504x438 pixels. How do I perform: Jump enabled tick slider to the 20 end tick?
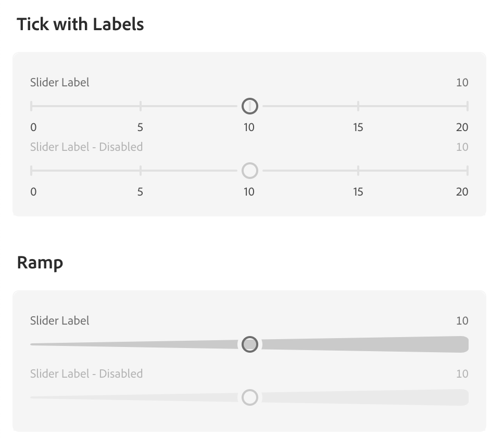click(x=467, y=106)
